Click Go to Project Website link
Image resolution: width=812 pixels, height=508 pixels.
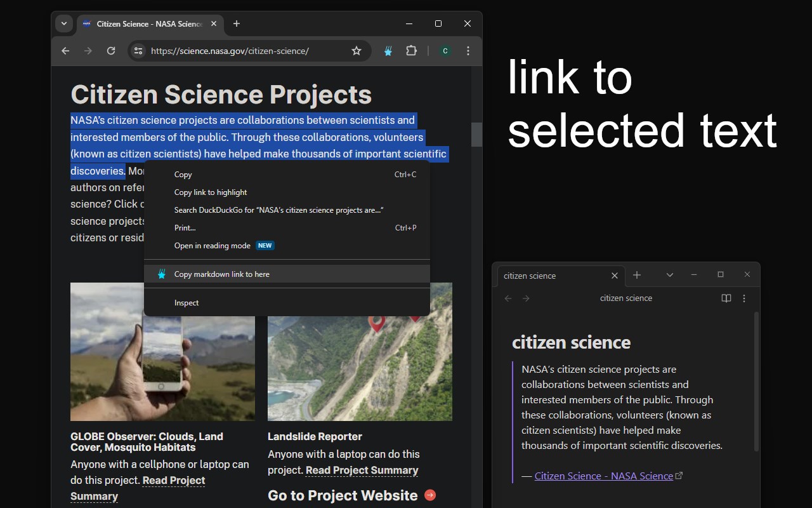tap(343, 495)
